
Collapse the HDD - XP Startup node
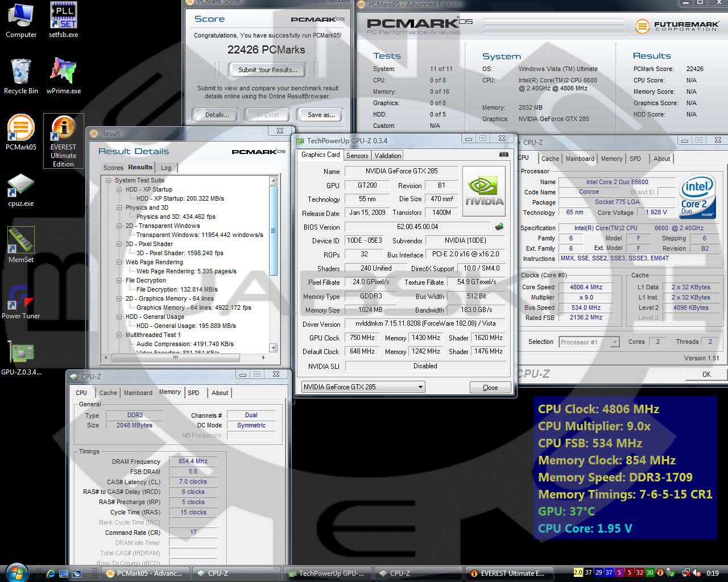(119, 189)
